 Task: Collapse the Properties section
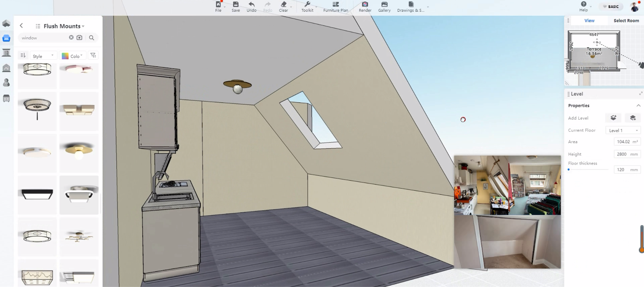coord(638,106)
